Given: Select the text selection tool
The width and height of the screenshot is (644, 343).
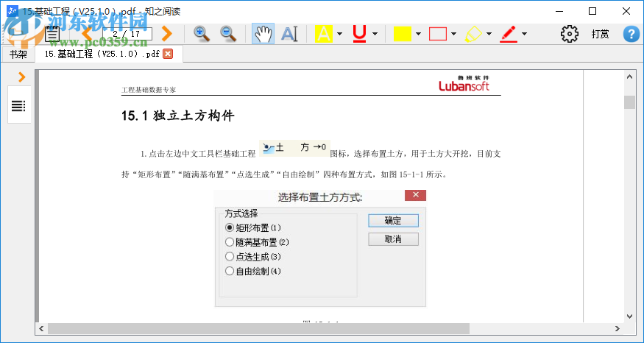Looking at the screenshot, I should point(289,34).
